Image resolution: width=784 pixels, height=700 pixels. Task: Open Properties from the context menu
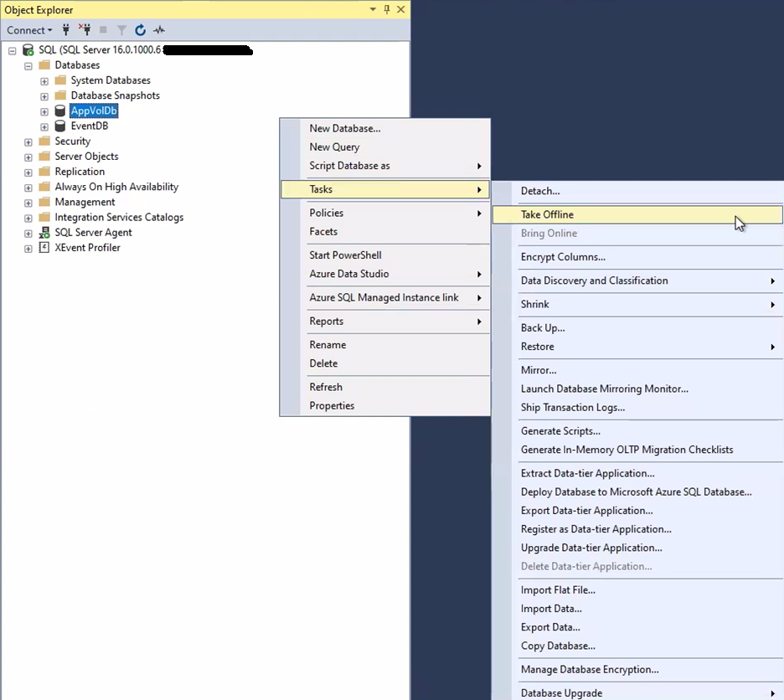click(332, 406)
